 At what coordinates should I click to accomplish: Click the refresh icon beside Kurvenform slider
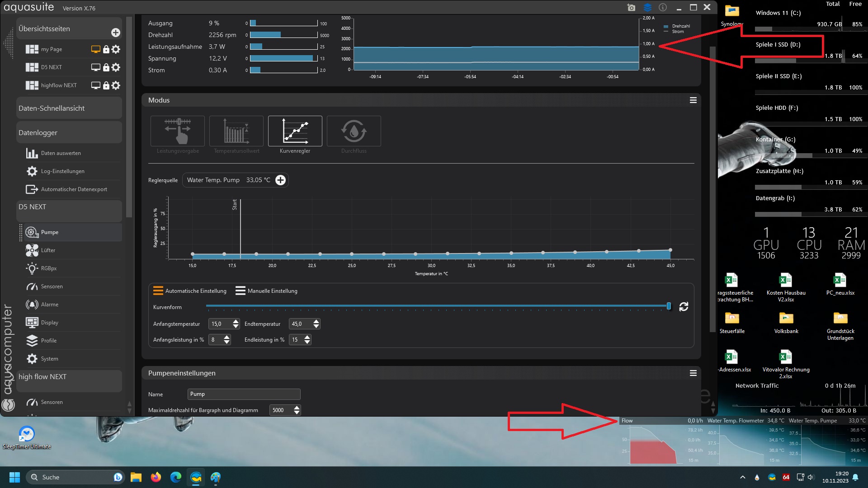pos(684,307)
